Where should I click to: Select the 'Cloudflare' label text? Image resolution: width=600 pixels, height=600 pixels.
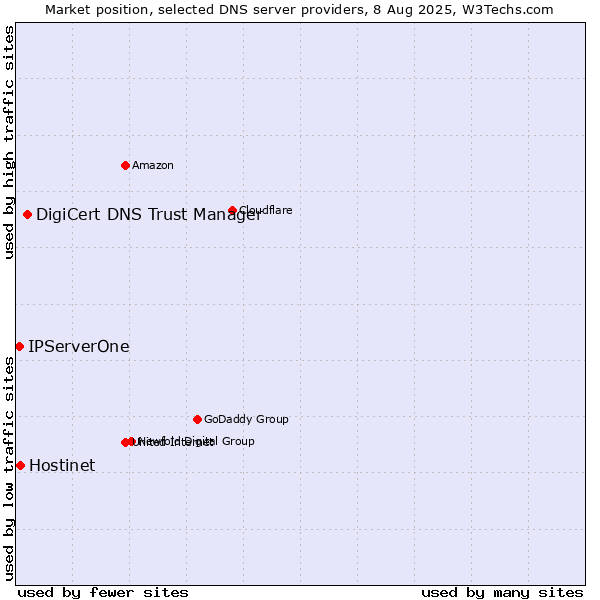266,210
